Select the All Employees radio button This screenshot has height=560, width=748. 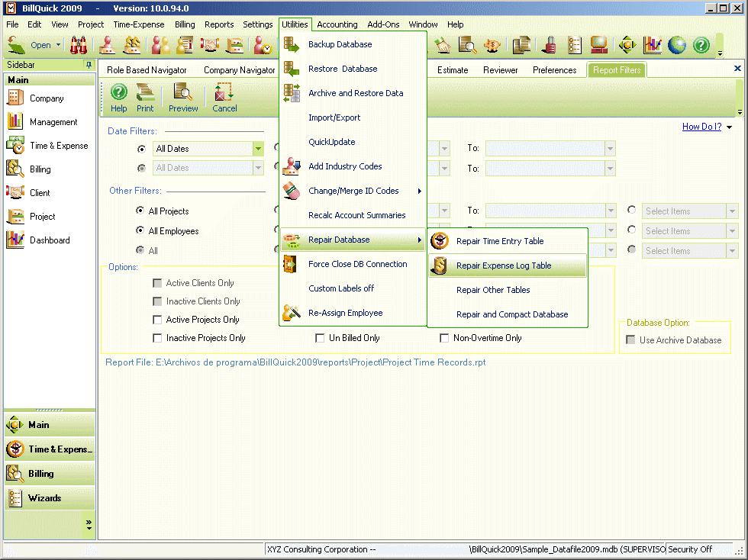point(140,230)
